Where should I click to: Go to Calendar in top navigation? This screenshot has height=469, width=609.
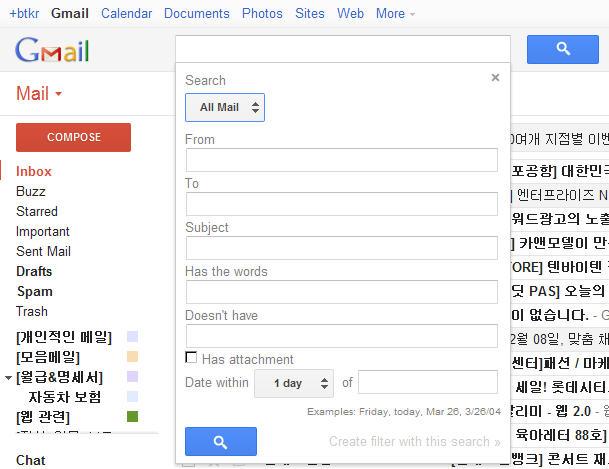126,14
